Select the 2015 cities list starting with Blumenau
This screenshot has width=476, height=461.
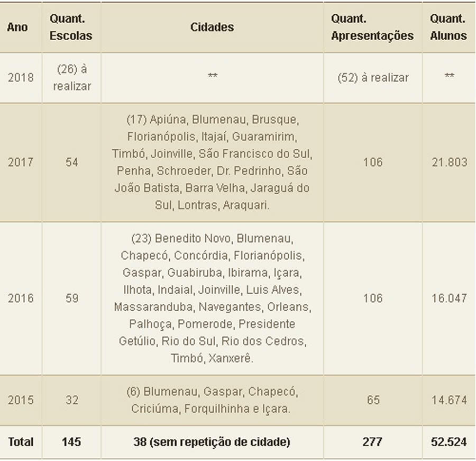[x=212, y=400]
